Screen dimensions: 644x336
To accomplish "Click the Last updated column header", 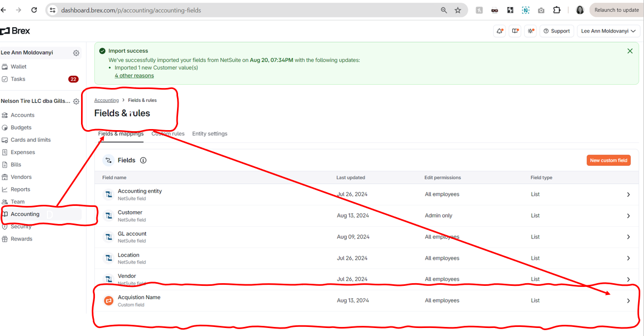I will [x=351, y=178].
